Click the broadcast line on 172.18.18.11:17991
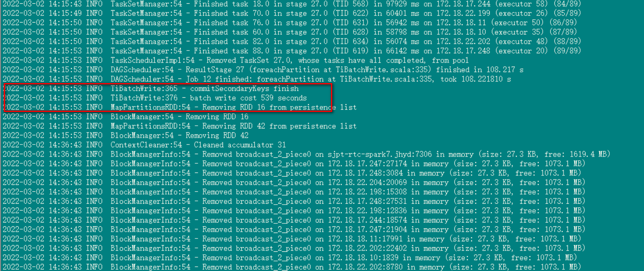 (292, 239)
